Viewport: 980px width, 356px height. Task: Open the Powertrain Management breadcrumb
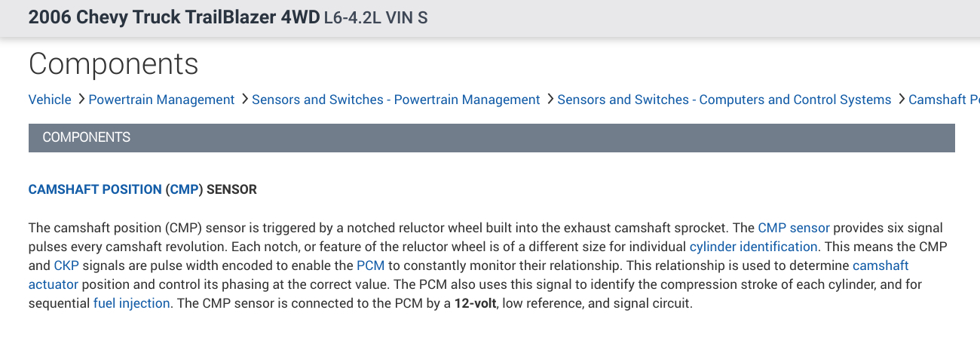[161, 100]
